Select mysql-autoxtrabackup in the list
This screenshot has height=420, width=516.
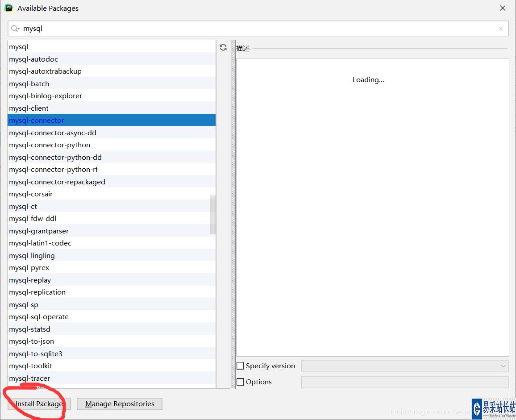coord(112,71)
